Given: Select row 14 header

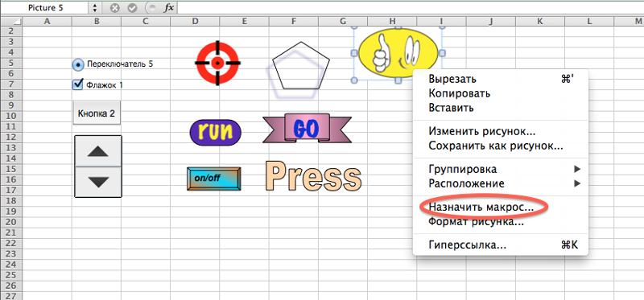Looking at the screenshot, I should [10, 158].
